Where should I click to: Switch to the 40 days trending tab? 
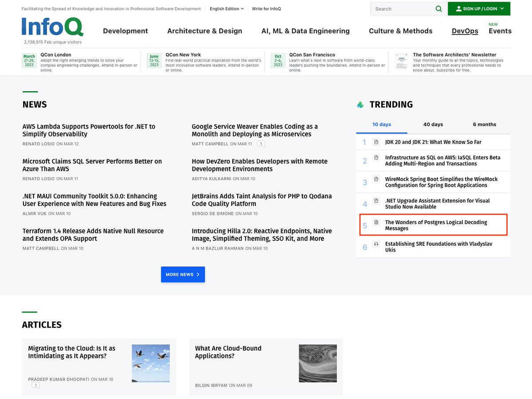tap(433, 124)
